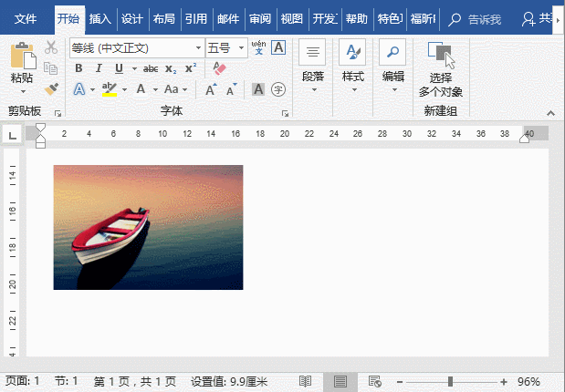Click the subscript button

tap(171, 68)
